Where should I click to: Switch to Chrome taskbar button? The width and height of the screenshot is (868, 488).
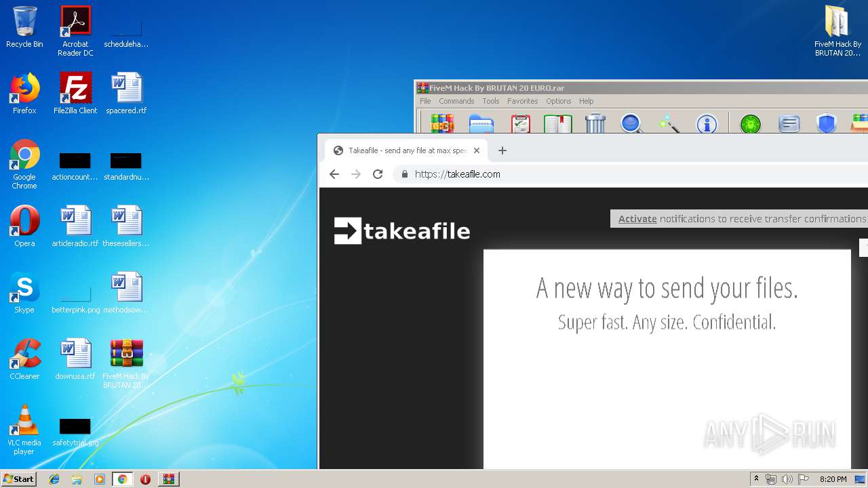122,479
